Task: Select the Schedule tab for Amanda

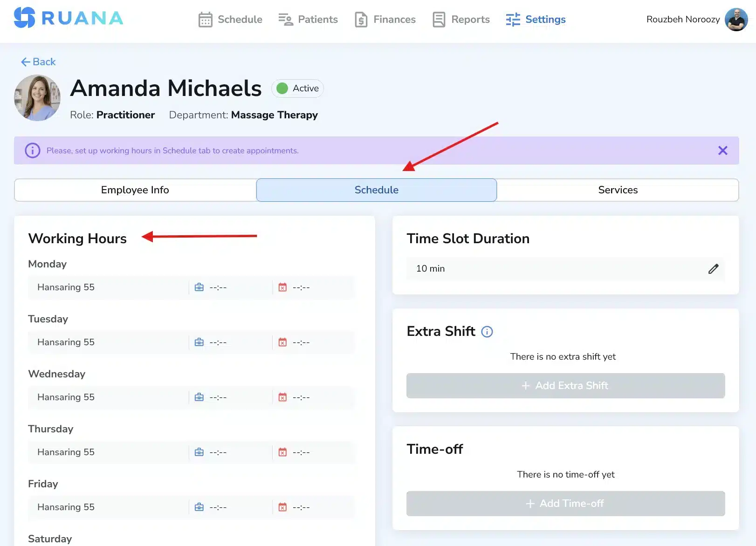Action: [x=376, y=190]
